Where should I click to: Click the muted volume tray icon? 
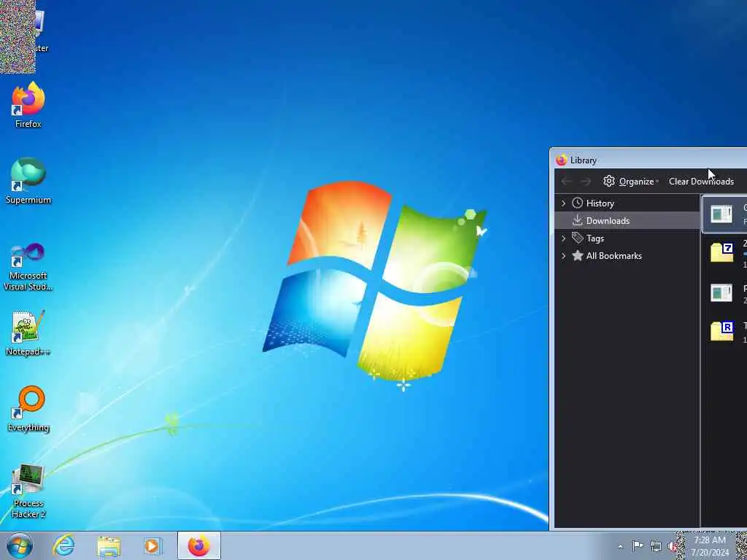click(673, 546)
